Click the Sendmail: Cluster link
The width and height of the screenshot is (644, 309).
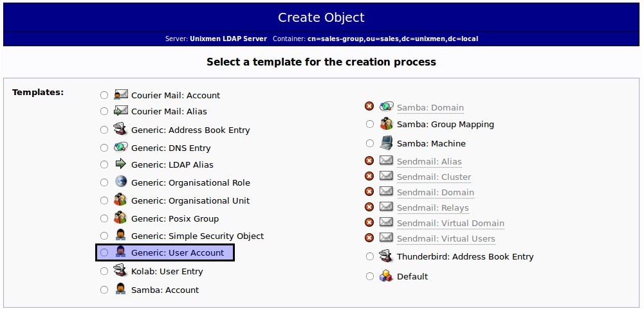click(434, 177)
